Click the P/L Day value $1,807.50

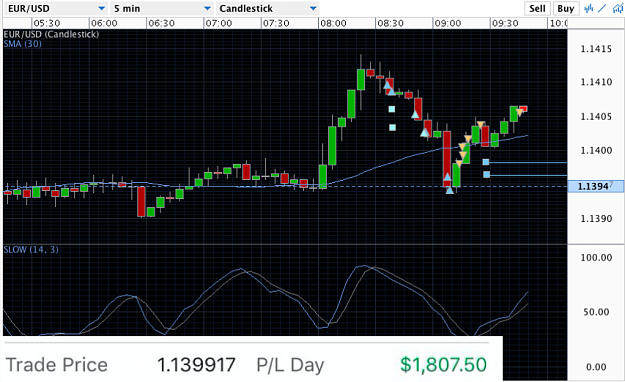(444, 365)
